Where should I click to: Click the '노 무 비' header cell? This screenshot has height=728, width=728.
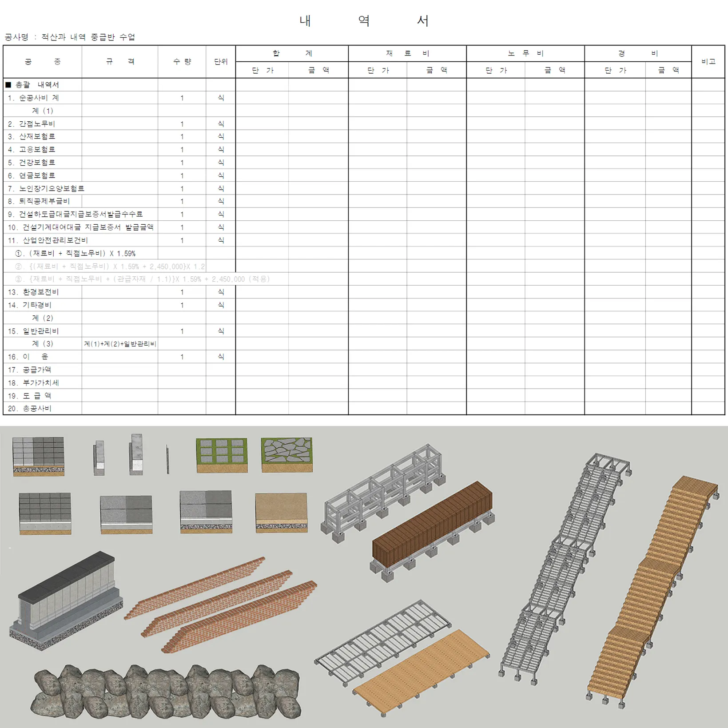point(525,54)
